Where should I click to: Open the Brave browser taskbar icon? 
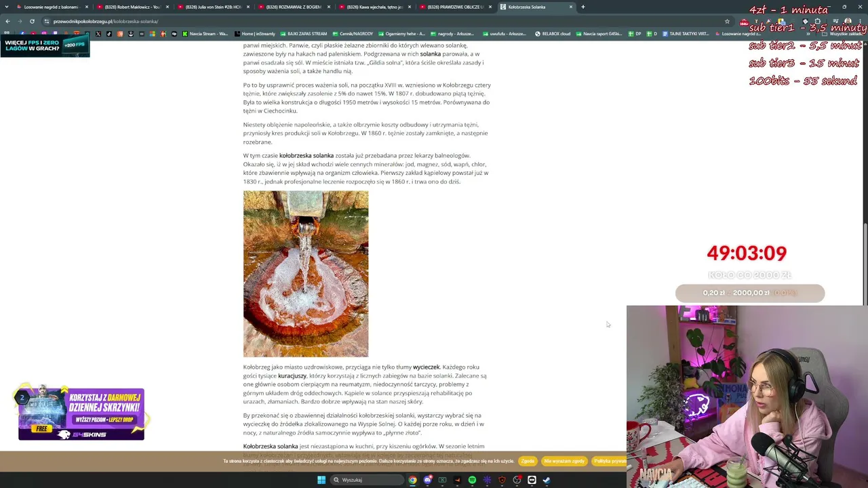[502, 480]
